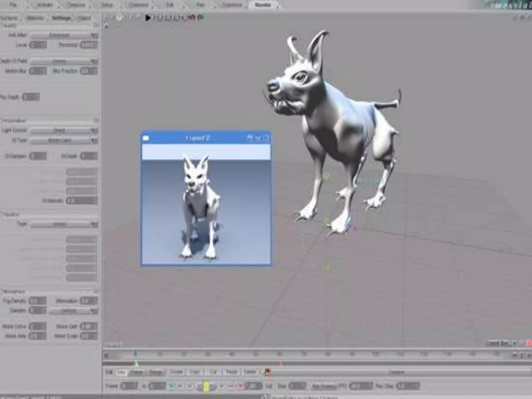Click the red-circled playback button near Out
532x399 pixels.
pos(240,386)
